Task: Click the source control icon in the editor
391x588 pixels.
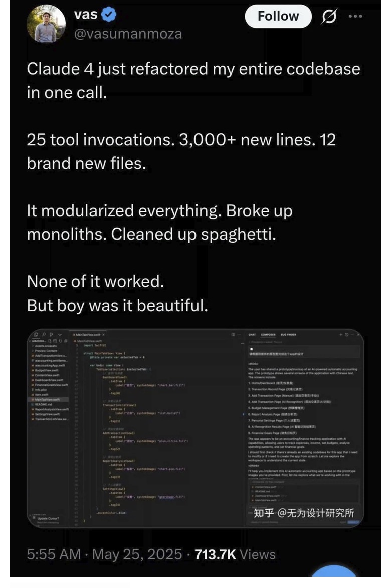Action: [52, 334]
